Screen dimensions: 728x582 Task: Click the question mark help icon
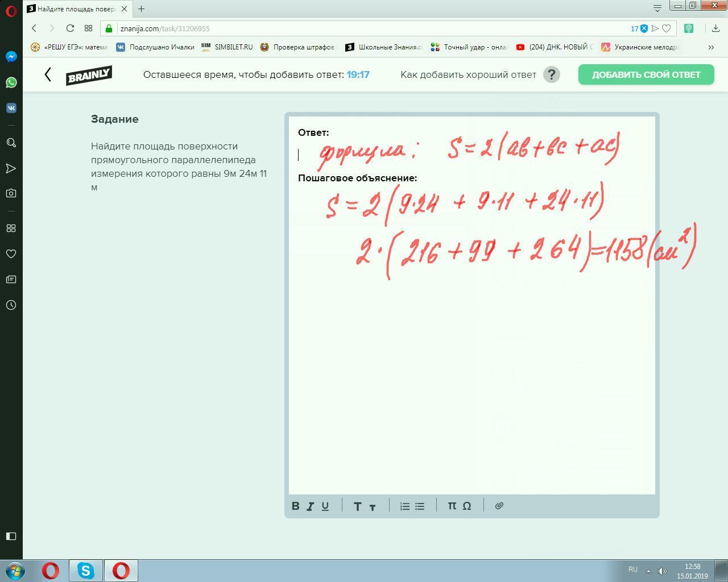click(552, 74)
